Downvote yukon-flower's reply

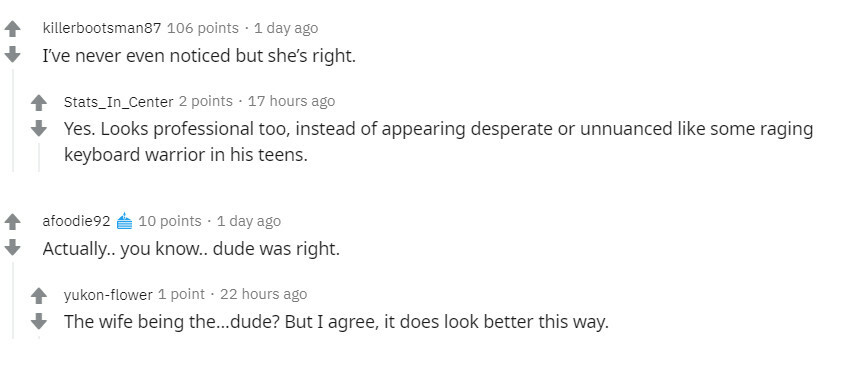click(39, 321)
